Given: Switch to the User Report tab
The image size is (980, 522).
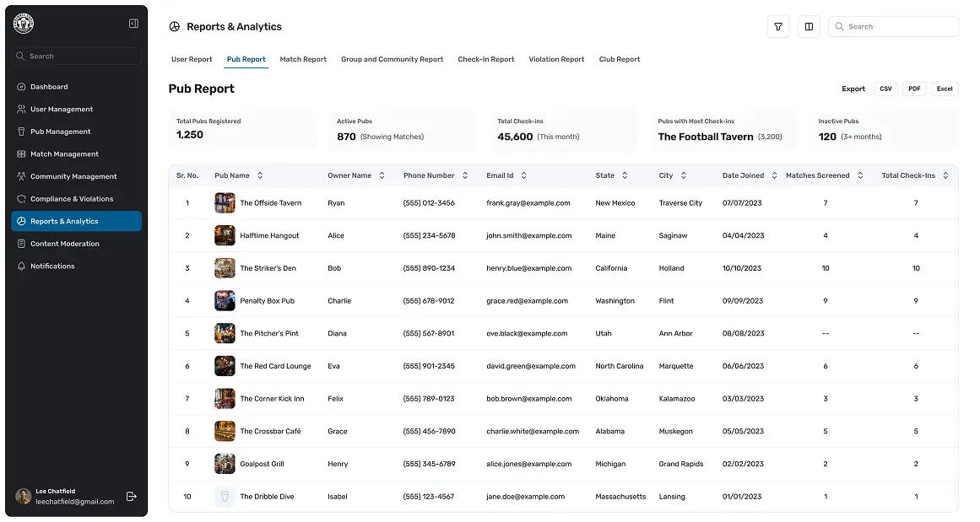Looking at the screenshot, I should point(192,60).
